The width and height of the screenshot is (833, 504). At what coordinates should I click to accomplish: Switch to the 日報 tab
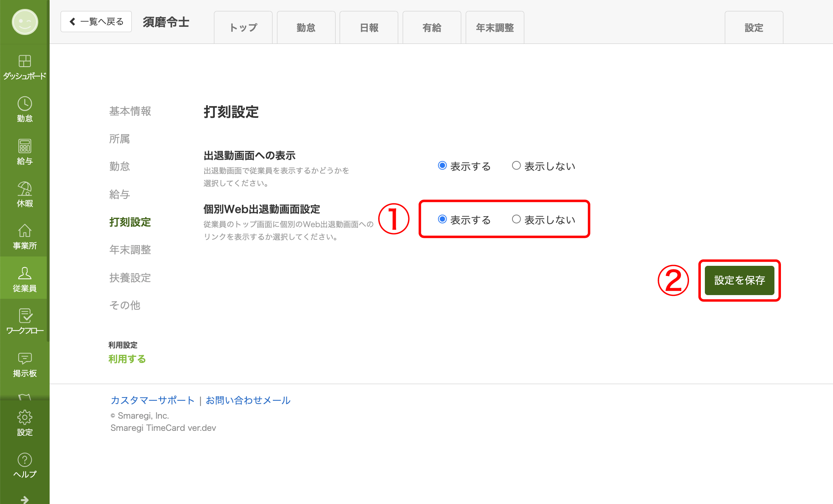tap(369, 28)
